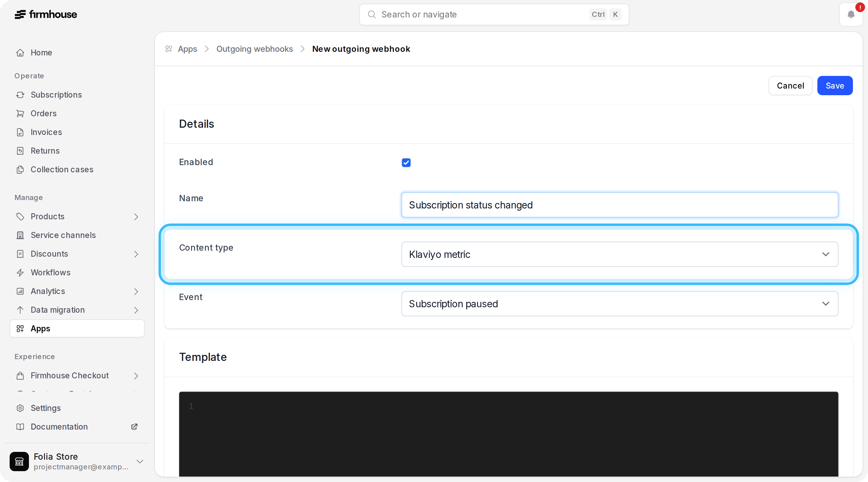Click the breadcrumb Apps grid icon
The height and width of the screenshot is (482, 868).
coord(169,49)
